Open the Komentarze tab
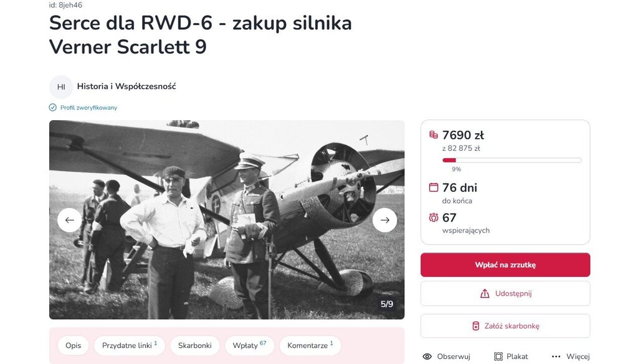The width and height of the screenshot is (638, 364). (310, 345)
